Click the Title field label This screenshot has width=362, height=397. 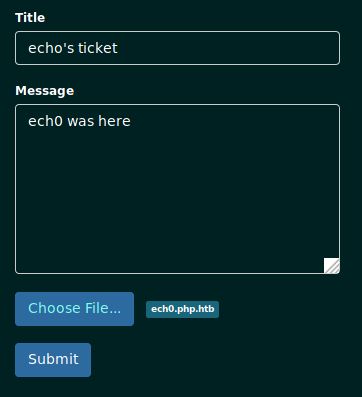(30, 18)
